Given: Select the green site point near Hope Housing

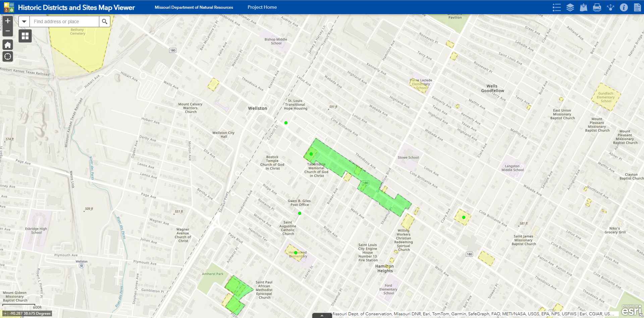Looking at the screenshot, I should point(286,123).
